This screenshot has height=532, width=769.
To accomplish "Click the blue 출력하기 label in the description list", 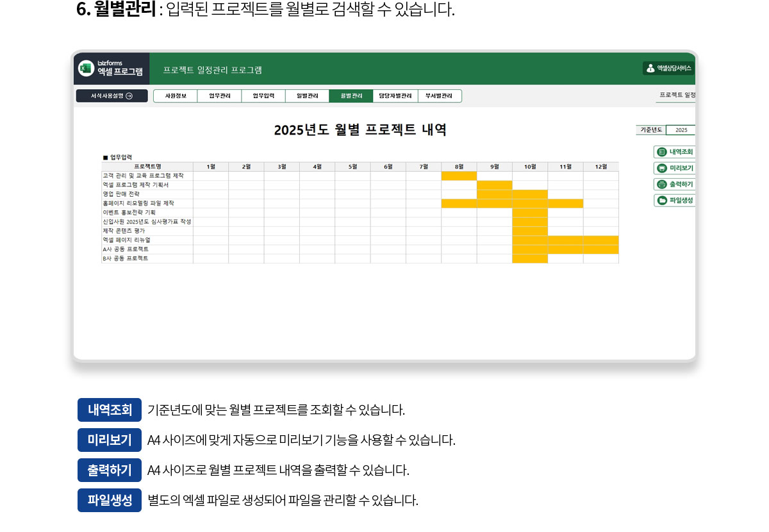I will (110, 470).
